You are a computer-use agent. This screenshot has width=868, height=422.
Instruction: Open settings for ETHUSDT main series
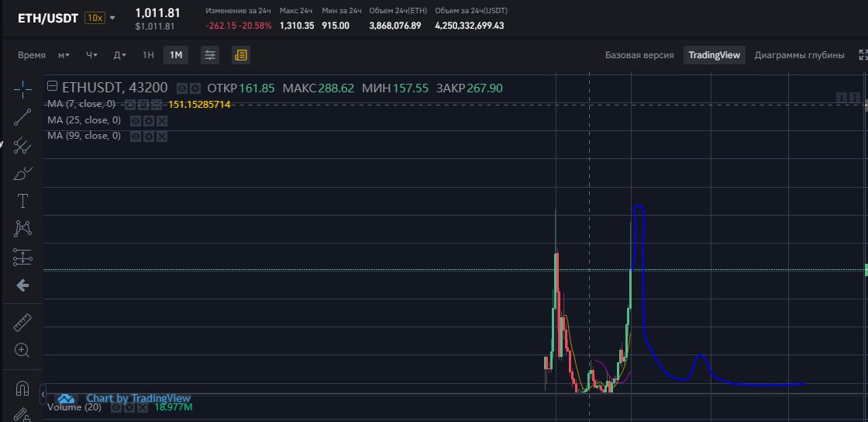pyautogui.click(x=195, y=88)
